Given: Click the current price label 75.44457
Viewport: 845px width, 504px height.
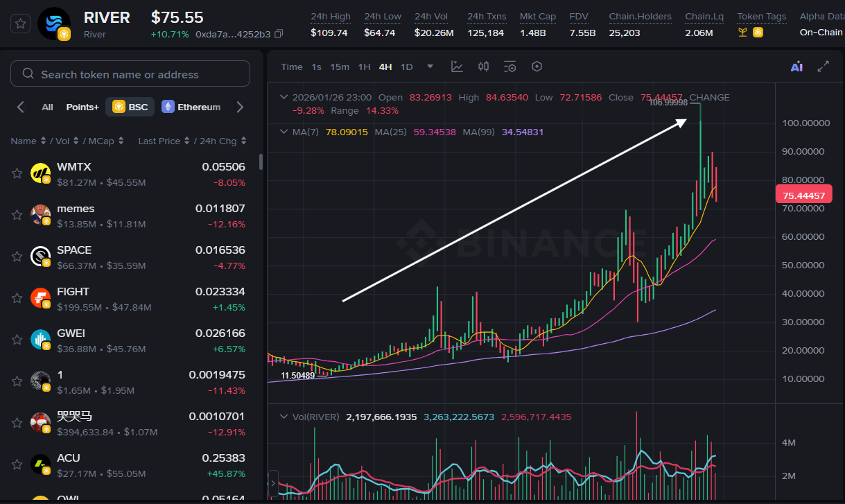Looking at the screenshot, I should coord(803,195).
